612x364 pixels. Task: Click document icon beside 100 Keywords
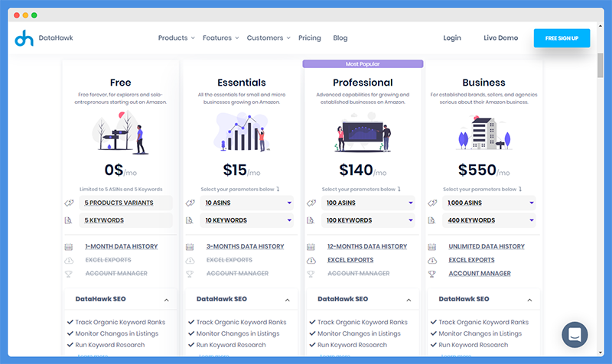point(311,220)
